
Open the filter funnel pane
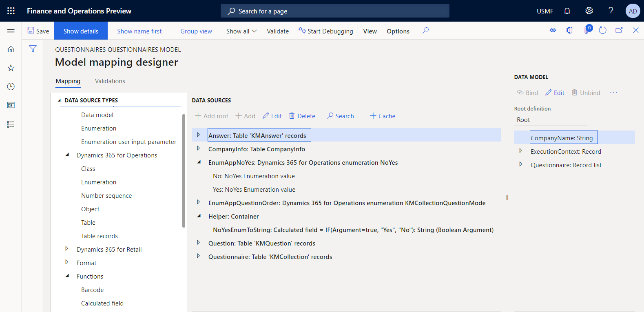[33, 49]
